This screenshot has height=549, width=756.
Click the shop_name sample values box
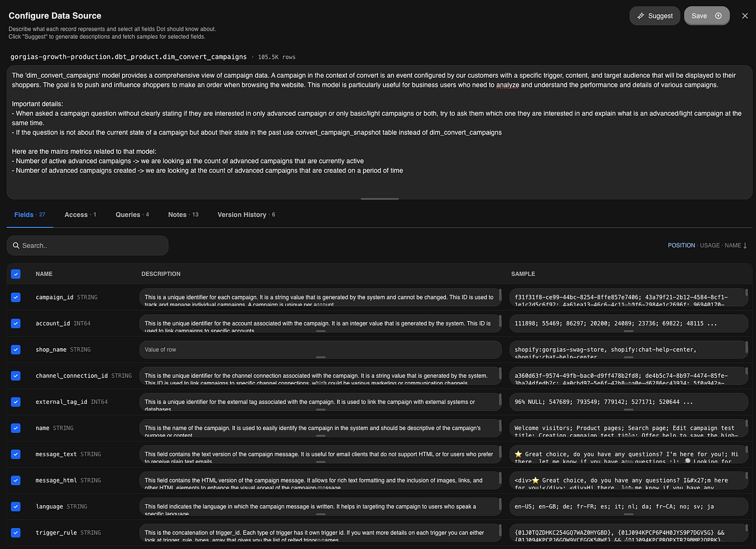click(x=629, y=350)
